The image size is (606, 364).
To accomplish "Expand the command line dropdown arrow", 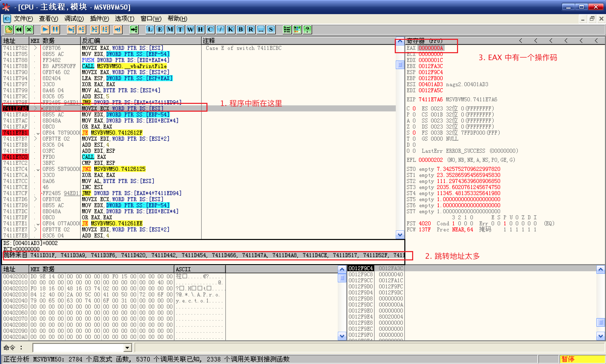I will [128, 348].
